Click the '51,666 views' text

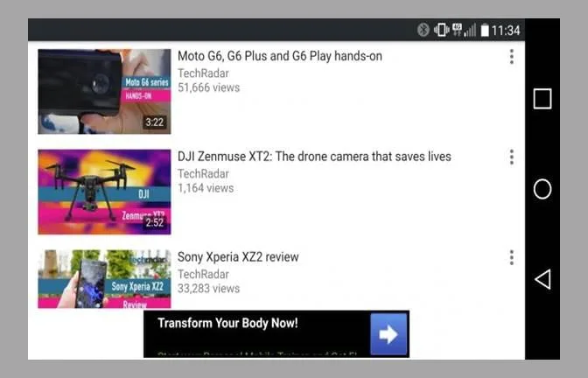208,87
